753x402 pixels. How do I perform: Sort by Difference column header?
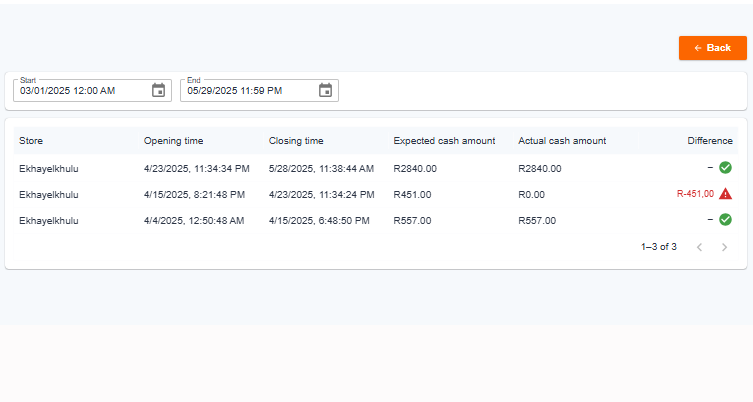pyautogui.click(x=710, y=141)
